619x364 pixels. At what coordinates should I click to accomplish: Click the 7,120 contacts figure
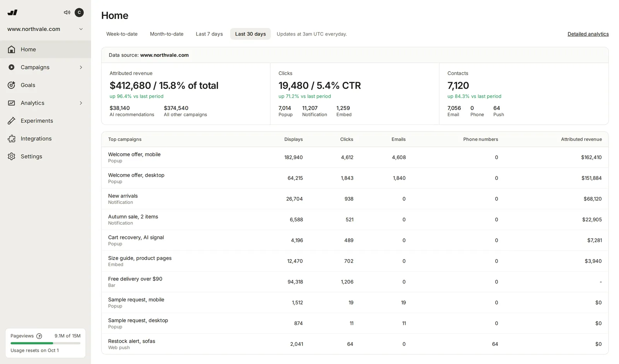click(458, 85)
